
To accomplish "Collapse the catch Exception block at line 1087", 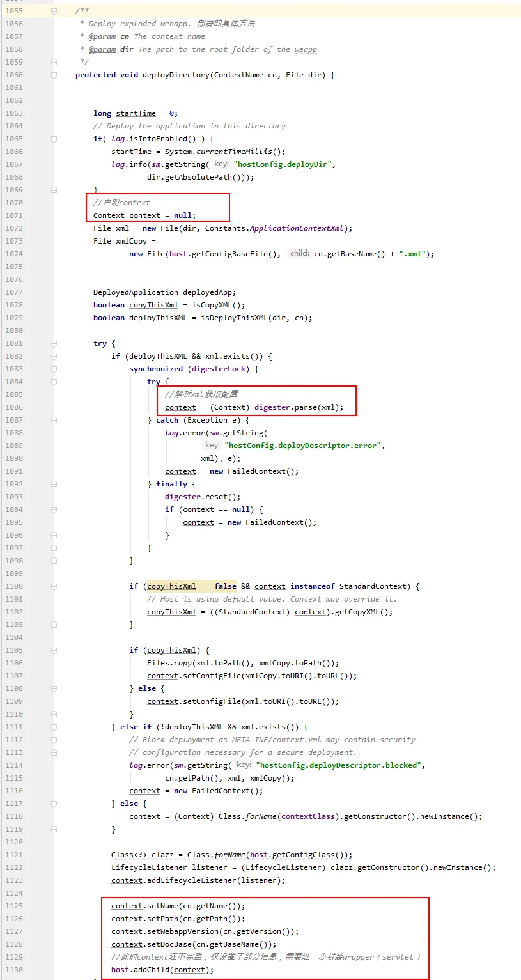I will coord(54,420).
